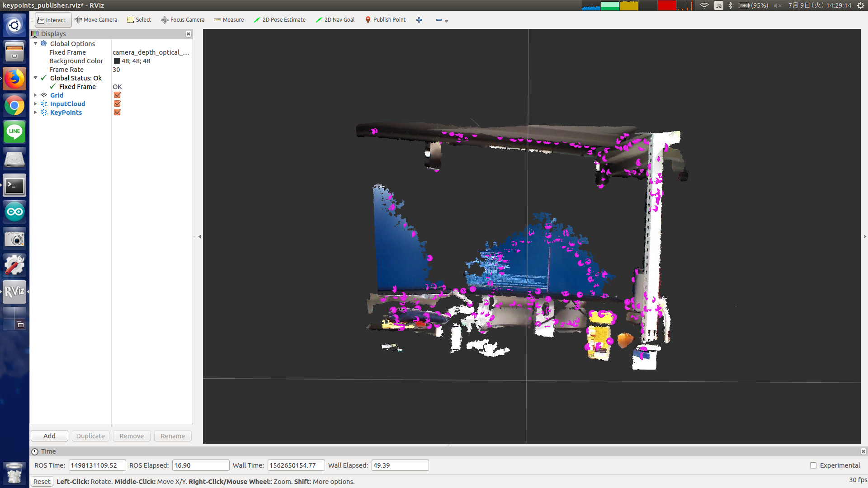Launch Google Chrome from the dock
This screenshot has width=868, height=488.
pos(14,105)
